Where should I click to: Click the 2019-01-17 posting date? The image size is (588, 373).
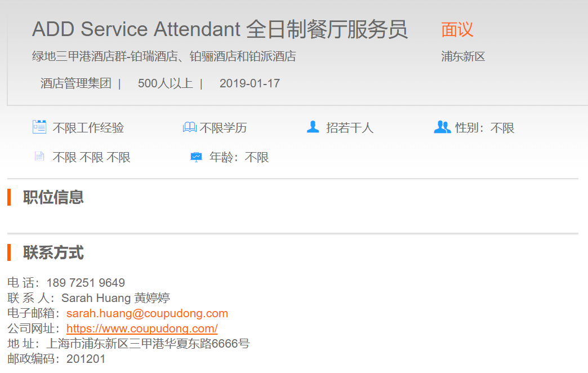(250, 83)
